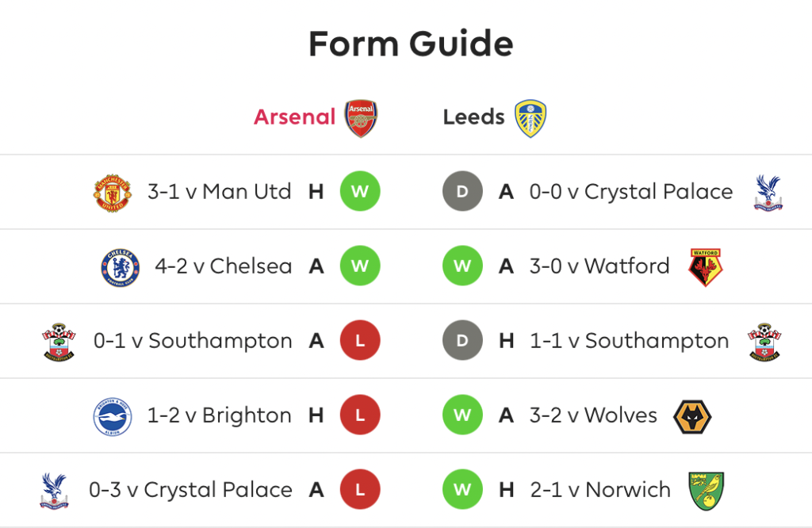Click the Form Guide heading
Screen dimensions: 812x528
tap(411, 44)
